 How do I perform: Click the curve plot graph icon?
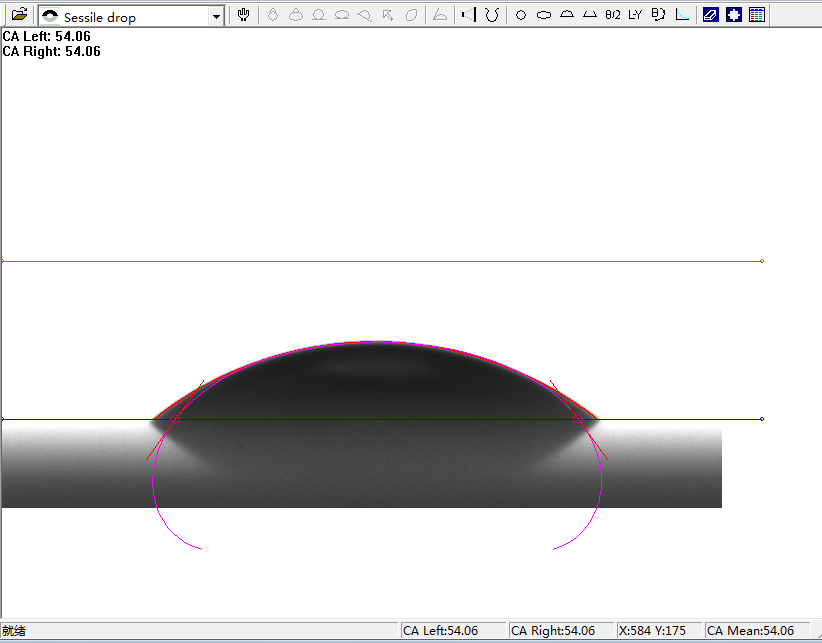682,16
